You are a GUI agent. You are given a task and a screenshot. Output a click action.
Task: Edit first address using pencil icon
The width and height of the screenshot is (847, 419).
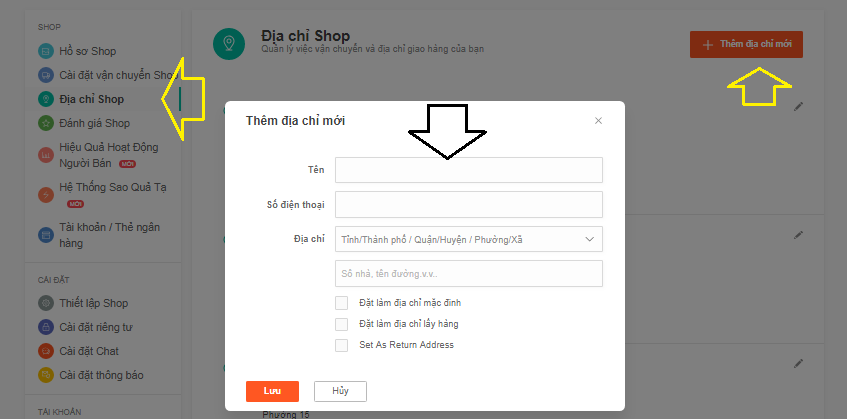pyautogui.click(x=798, y=107)
